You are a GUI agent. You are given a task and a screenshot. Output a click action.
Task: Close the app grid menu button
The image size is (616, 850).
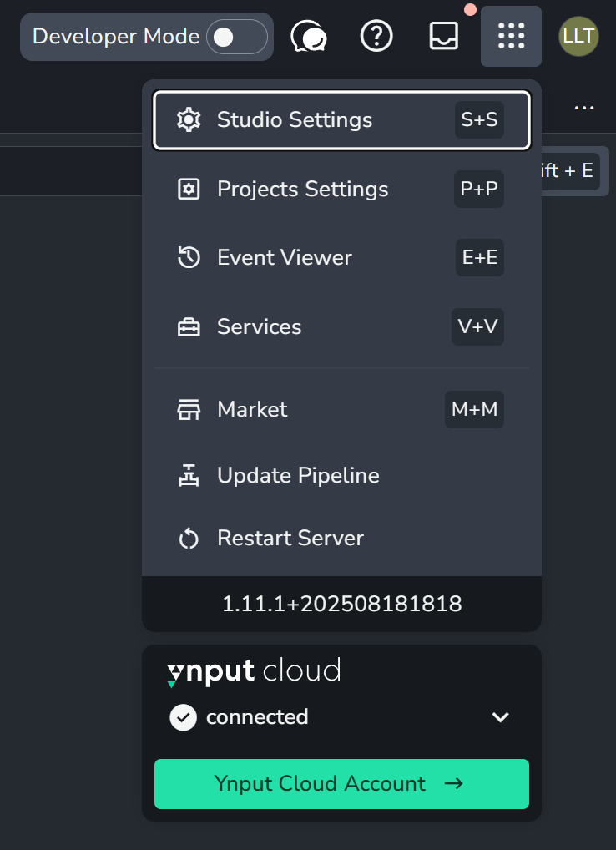point(511,36)
